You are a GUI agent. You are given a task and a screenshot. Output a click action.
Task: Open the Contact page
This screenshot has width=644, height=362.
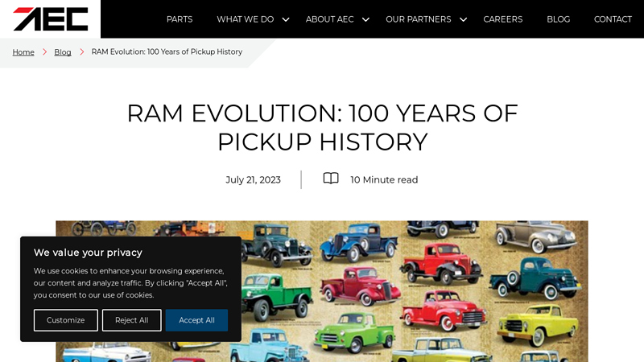(x=613, y=19)
